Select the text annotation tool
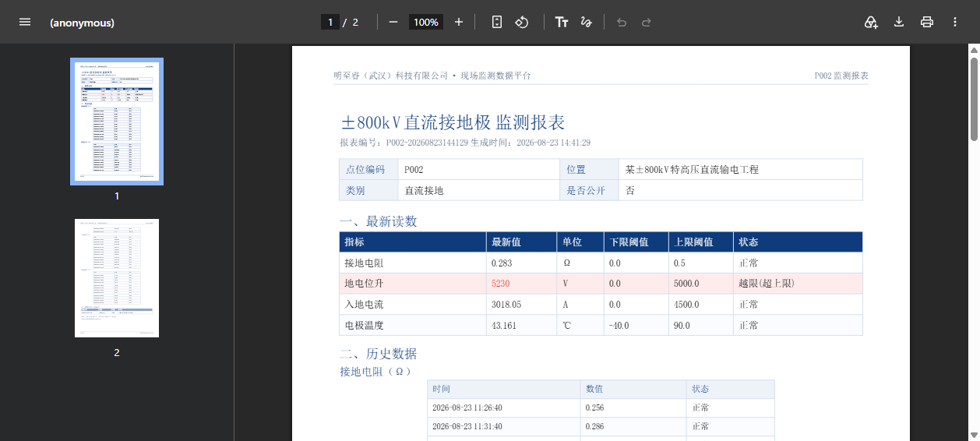The width and height of the screenshot is (980, 441). [x=562, y=22]
